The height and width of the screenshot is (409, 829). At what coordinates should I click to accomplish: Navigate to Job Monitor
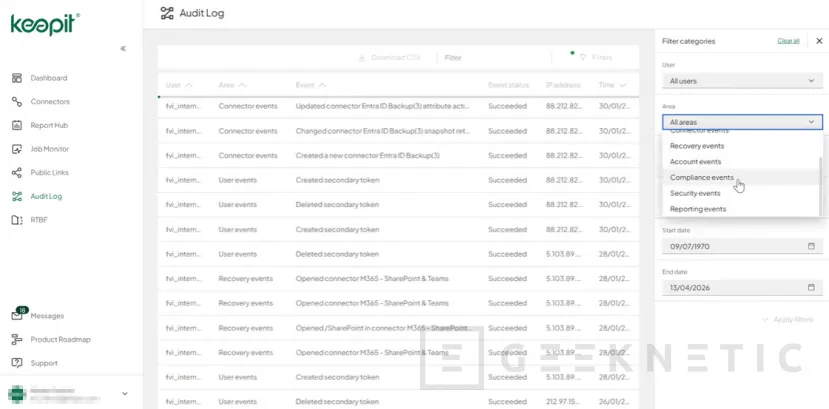point(50,149)
